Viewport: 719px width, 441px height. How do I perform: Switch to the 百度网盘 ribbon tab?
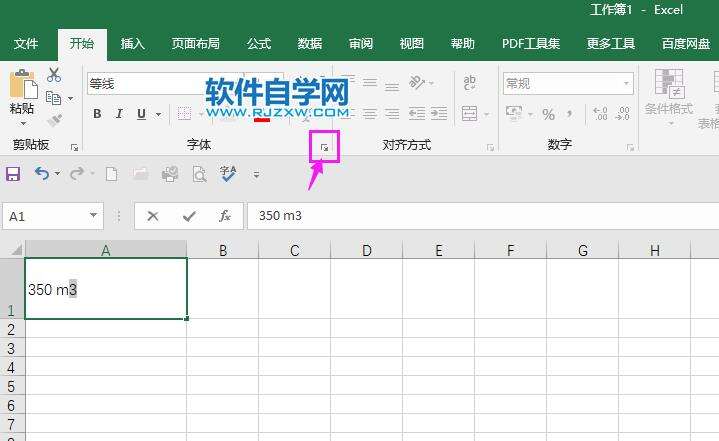click(x=686, y=44)
